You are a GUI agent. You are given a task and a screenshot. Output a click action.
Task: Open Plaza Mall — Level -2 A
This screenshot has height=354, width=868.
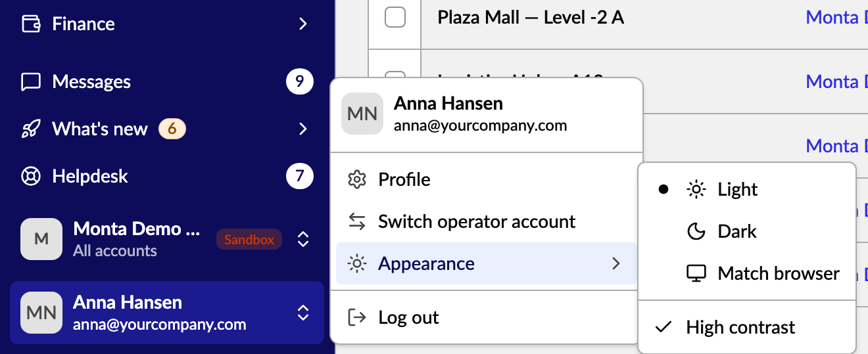[x=531, y=17]
